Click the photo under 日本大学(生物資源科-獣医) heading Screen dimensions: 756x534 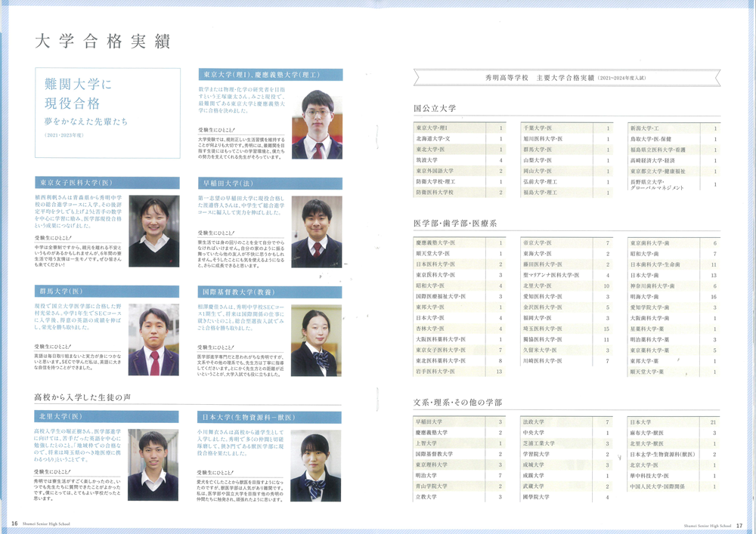point(316,465)
